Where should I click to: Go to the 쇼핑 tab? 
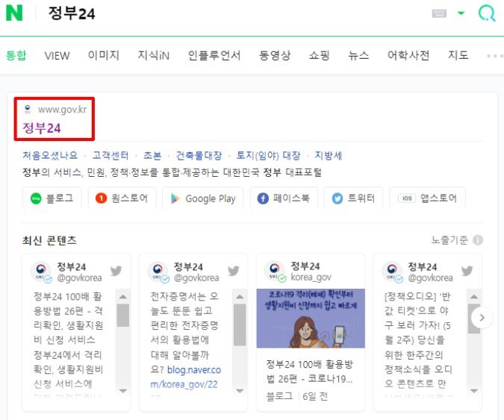pos(319,55)
